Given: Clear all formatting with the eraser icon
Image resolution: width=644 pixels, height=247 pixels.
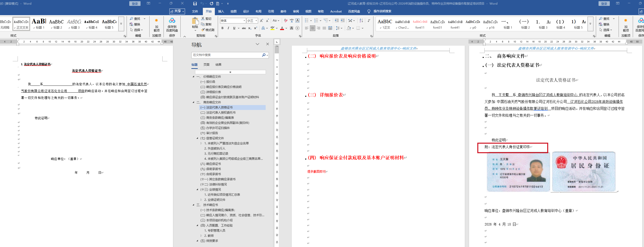Looking at the screenshot, I should click(285, 21).
